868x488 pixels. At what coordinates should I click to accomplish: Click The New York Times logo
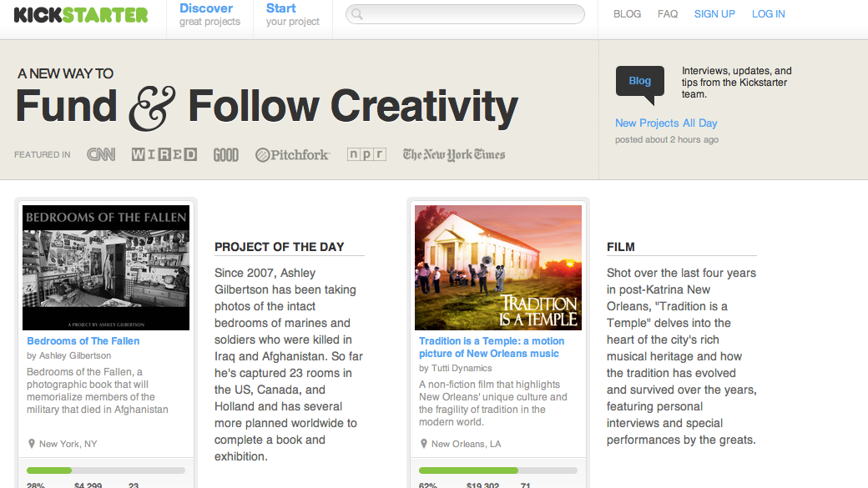coord(454,155)
